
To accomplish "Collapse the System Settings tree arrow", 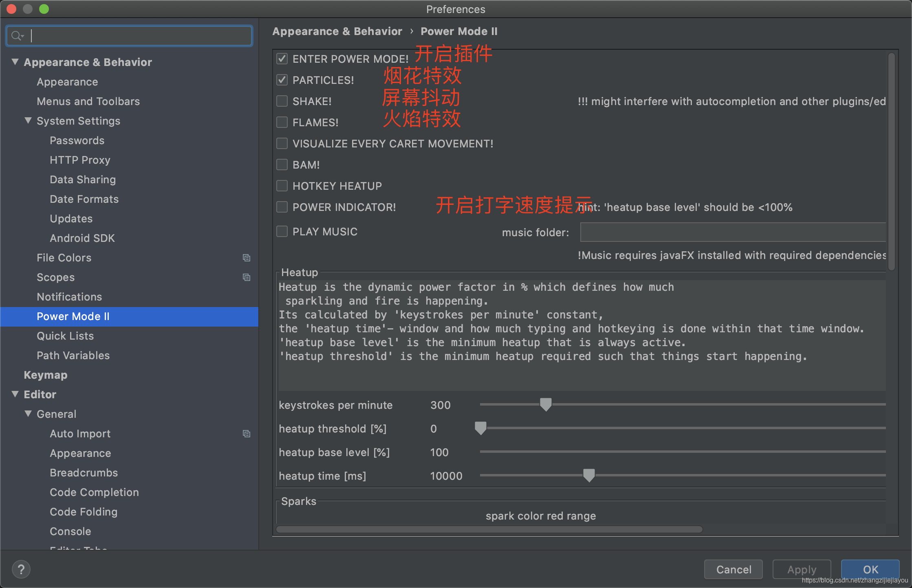I will [x=28, y=121].
